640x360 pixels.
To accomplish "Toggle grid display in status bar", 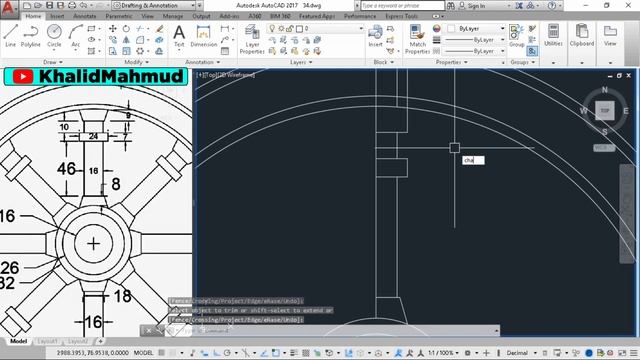I will pyautogui.click(x=162, y=353).
